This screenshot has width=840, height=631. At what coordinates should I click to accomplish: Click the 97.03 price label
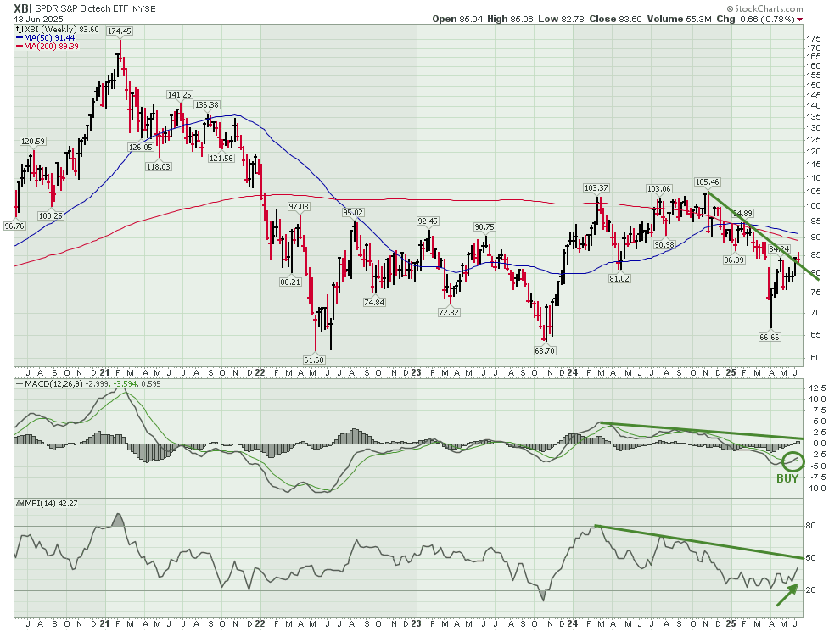click(x=299, y=206)
